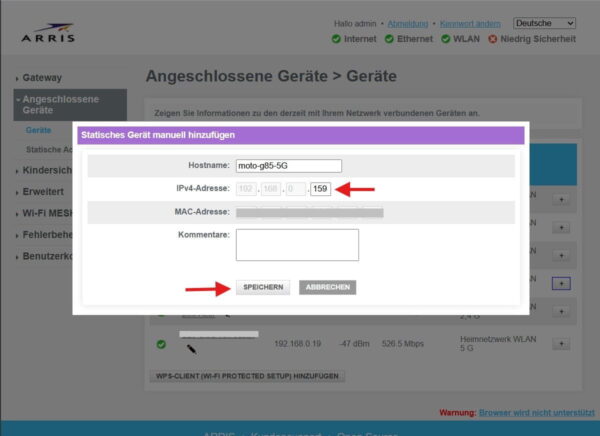The width and height of the screenshot is (600, 436).
Task: Open the Geräte submenu item
Action: click(39, 130)
